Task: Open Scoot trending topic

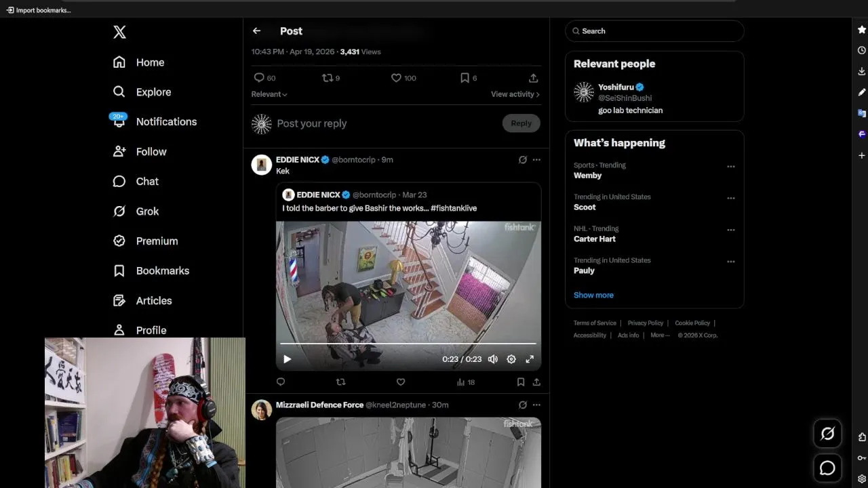Action: pyautogui.click(x=585, y=207)
